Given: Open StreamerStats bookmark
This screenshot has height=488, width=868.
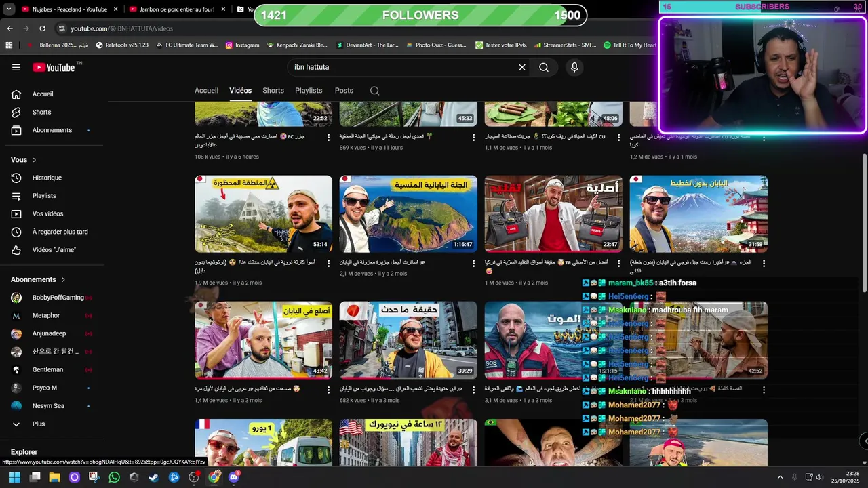Looking at the screenshot, I should (564, 45).
